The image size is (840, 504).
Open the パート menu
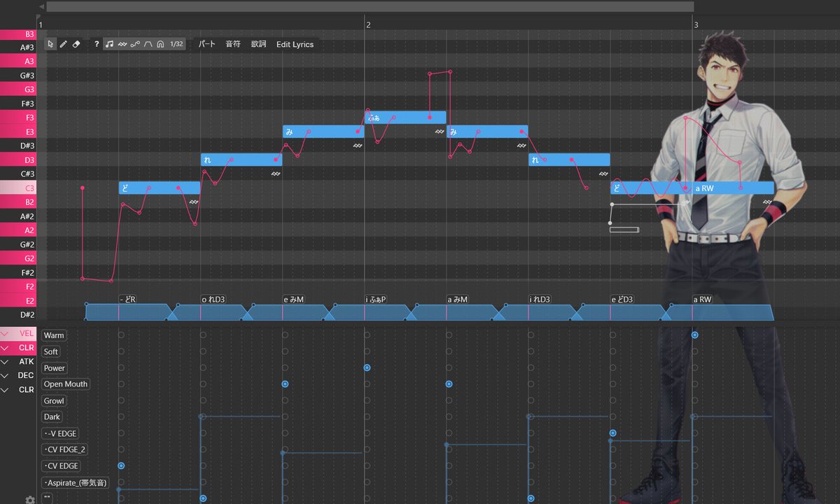coord(207,44)
